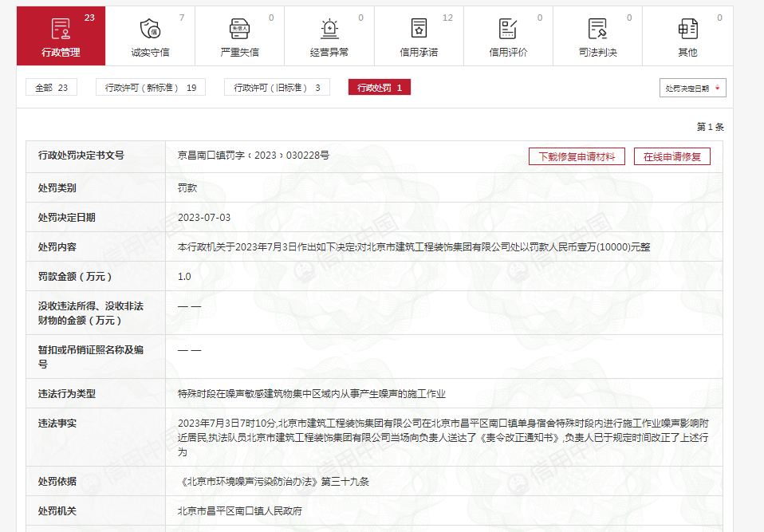Viewport: 764px width, 532px height.
Task: Click the document number 京昌南口镇罚字〔2023〕030228号
Action: [x=254, y=156]
